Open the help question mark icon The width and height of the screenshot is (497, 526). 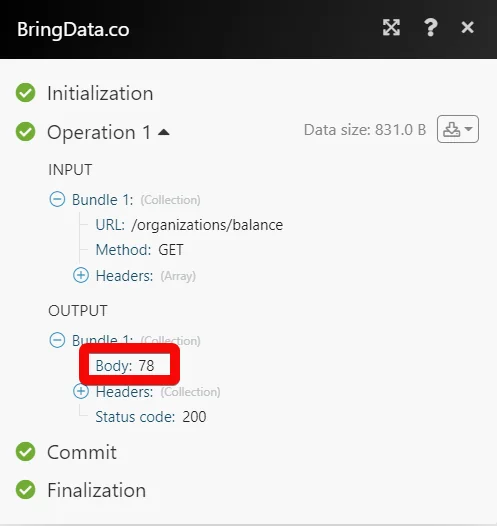tap(431, 28)
